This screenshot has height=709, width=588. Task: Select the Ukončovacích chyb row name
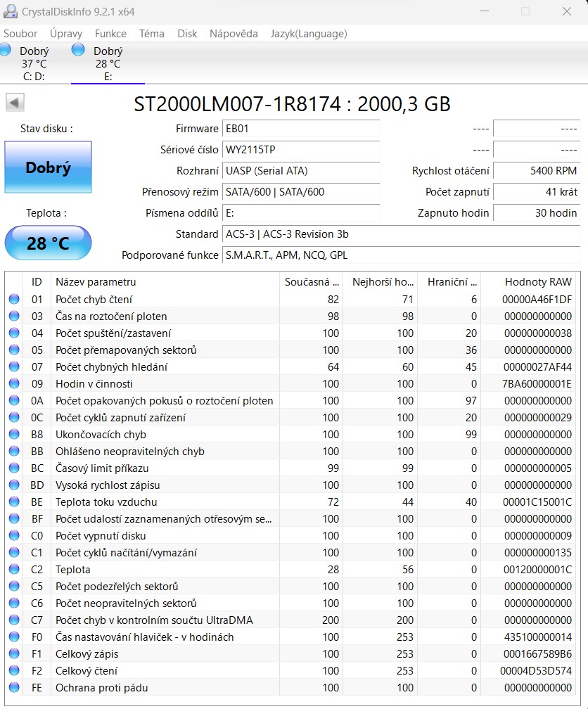coord(101,435)
